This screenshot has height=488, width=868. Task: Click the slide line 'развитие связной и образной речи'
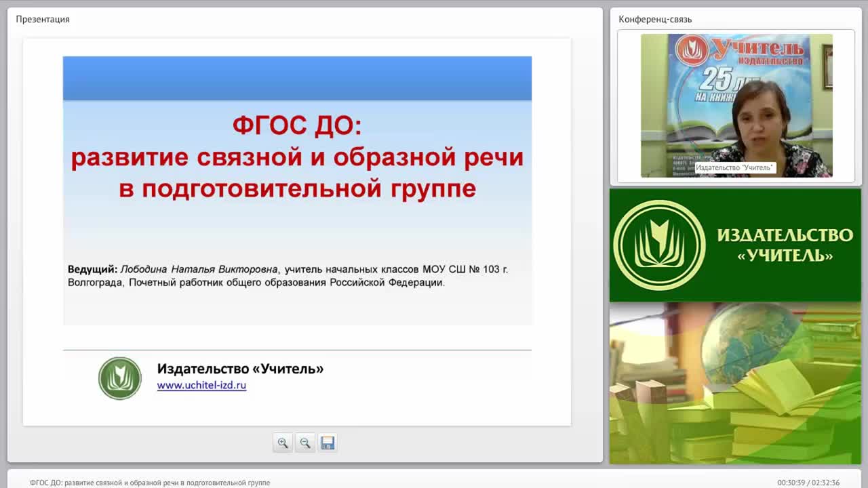(297, 157)
